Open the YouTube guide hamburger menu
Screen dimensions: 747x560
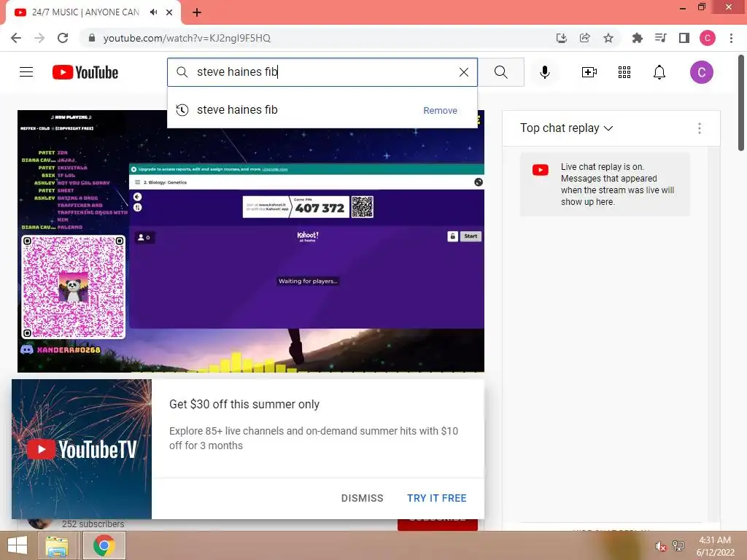pos(26,72)
